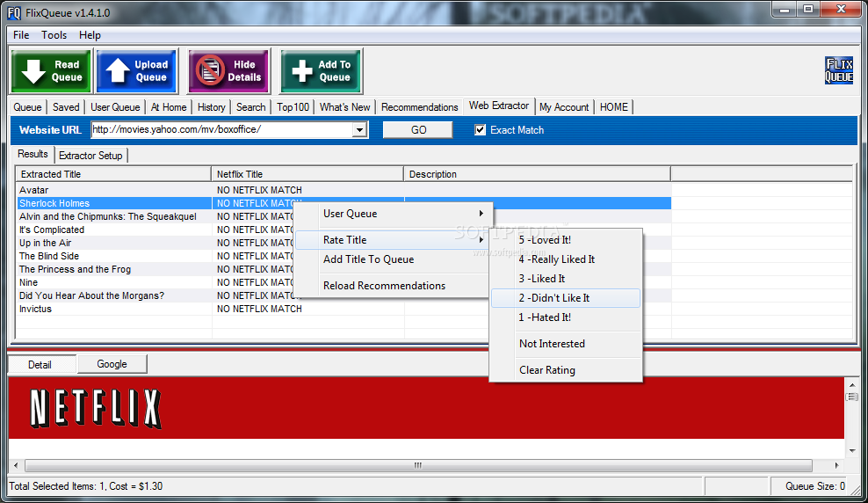Click the FQ app icon in title bar
The height and width of the screenshot is (503, 868).
(x=14, y=12)
